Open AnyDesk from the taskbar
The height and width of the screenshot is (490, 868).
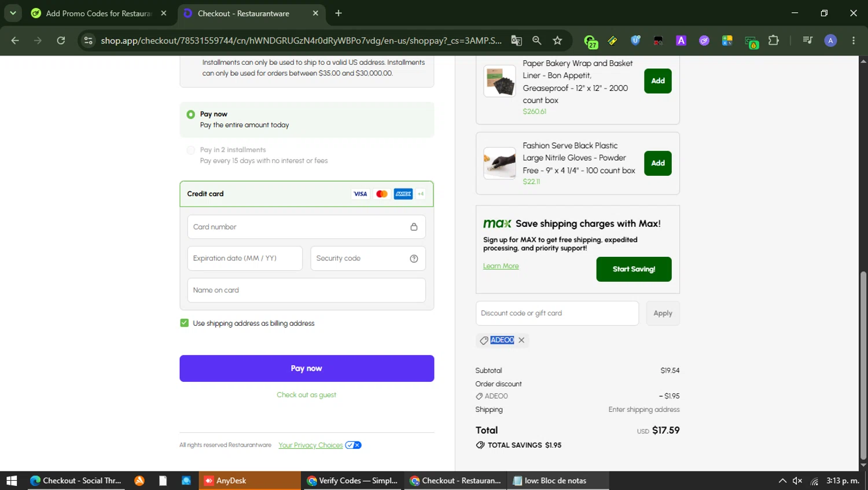(x=250, y=481)
